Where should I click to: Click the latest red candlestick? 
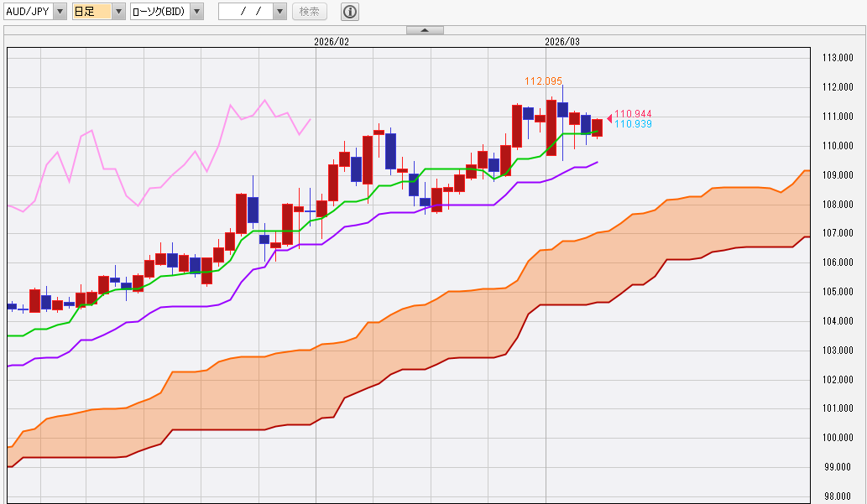coord(597,127)
